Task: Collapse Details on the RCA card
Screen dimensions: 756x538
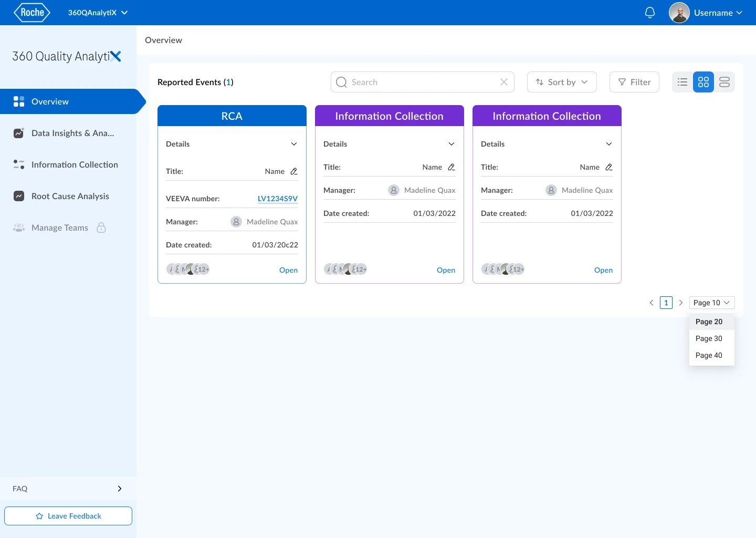Action: (294, 144)
